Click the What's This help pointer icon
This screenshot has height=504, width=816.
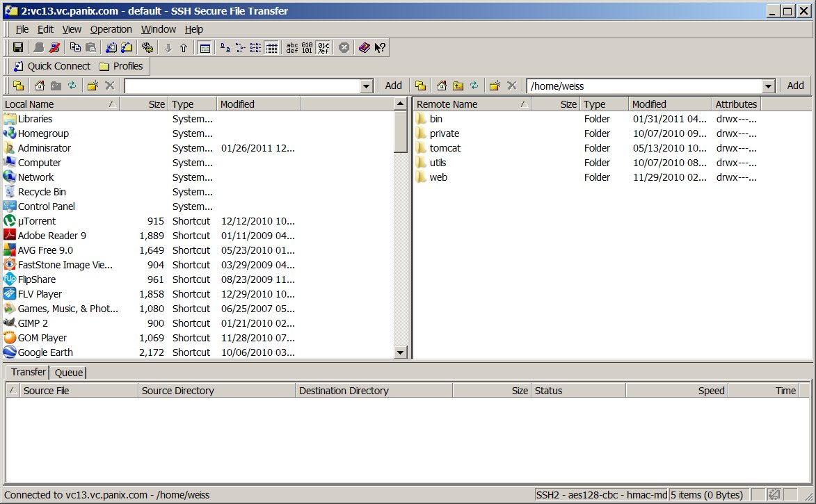point(380,48)
